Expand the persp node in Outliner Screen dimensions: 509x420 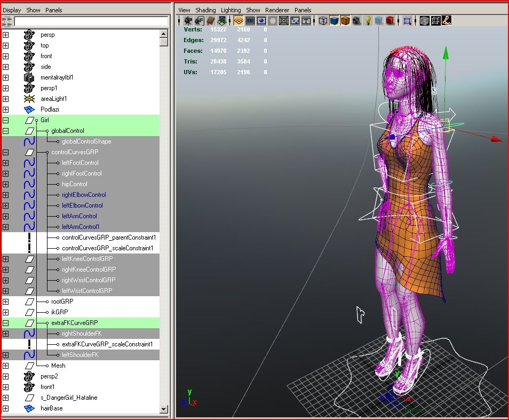pos(5,34)
